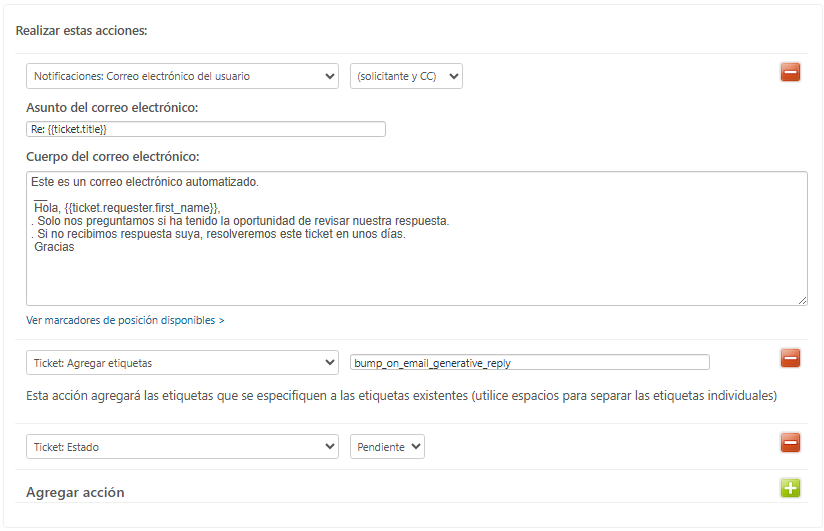Open Ver marcadores de posición disponibles link
Screen dimensions: 824x531
(x=125, y=321)
